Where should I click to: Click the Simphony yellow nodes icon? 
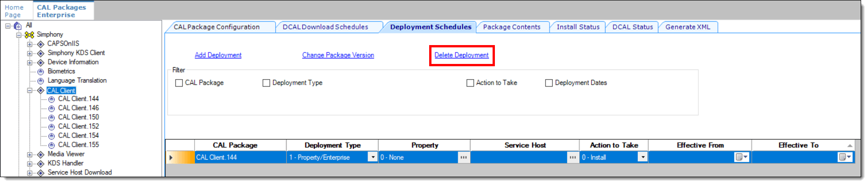[29, 35]
